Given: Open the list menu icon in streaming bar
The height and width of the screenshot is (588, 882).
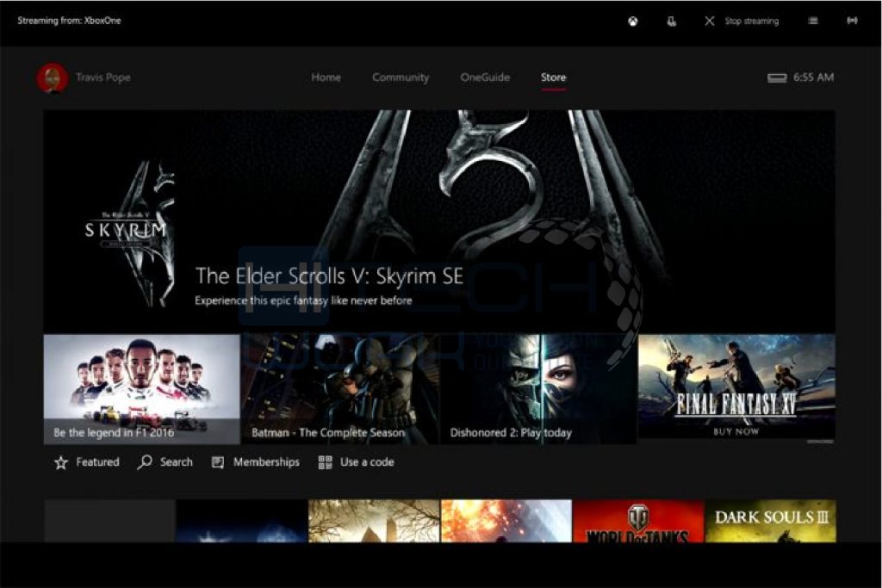Looking at the screenshot, I should pyautogui.click(x=813, y=21).
